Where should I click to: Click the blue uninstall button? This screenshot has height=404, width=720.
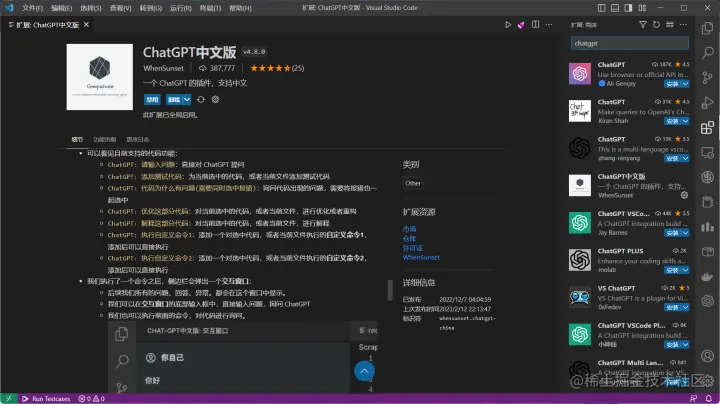[x=174, y=99]
